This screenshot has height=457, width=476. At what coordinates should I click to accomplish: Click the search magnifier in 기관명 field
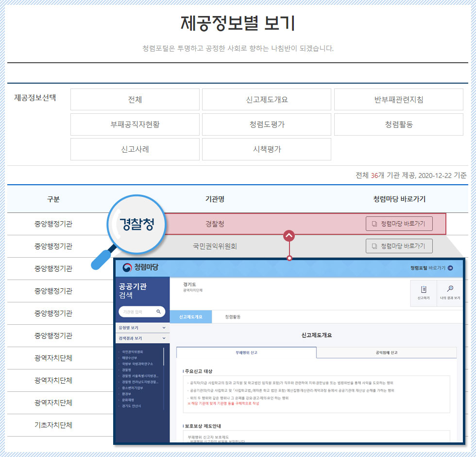pyautogui.click(x=158, y=312)
